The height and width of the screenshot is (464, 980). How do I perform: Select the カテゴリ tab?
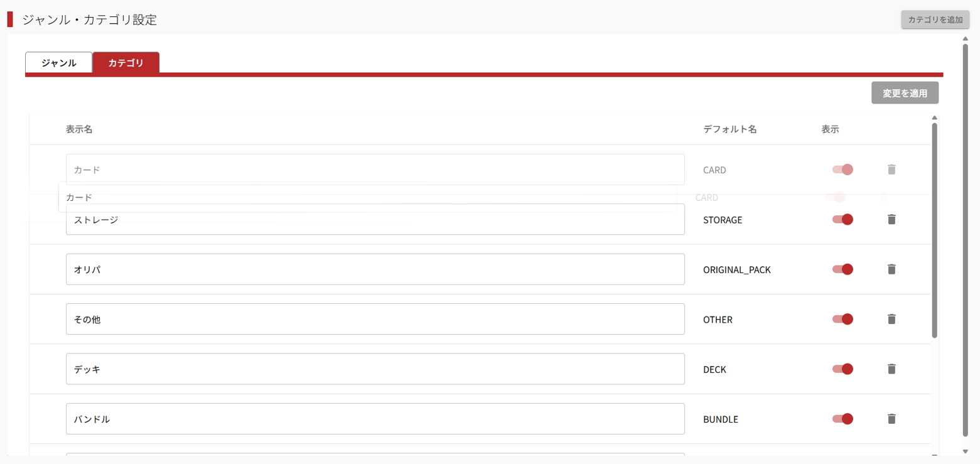(x=126, y=63)
